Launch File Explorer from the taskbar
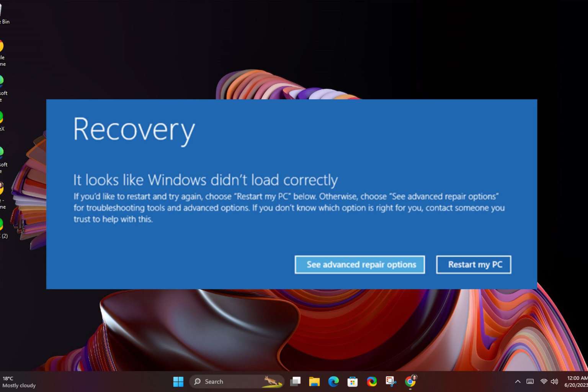The height and width of the screenshot is (392, 588). pos(314,382)
